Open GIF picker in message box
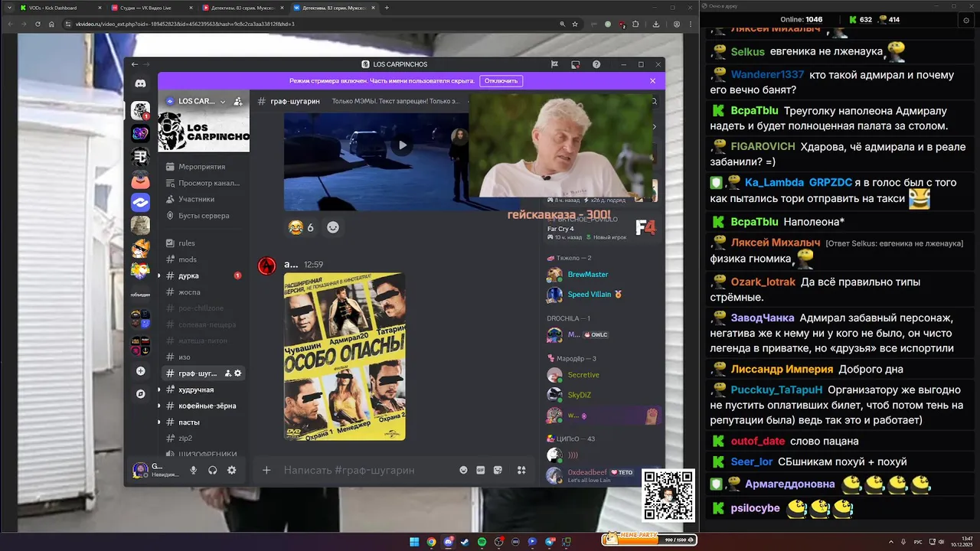980x551 pixels. [481, 470]
